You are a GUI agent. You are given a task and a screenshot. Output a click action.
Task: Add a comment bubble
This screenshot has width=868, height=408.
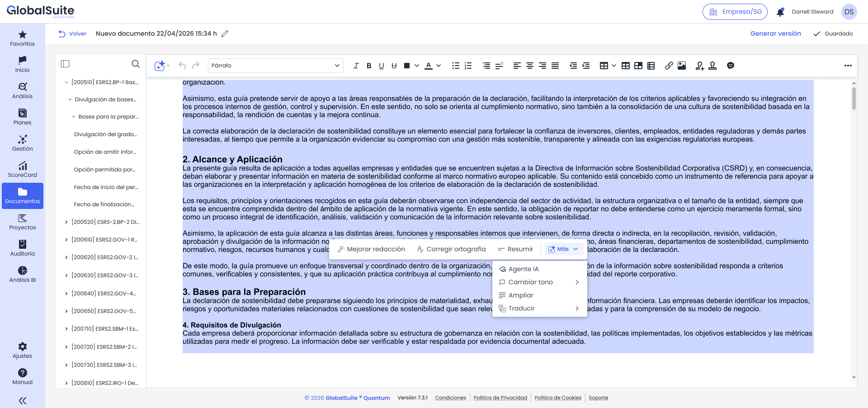click(731, 66)
